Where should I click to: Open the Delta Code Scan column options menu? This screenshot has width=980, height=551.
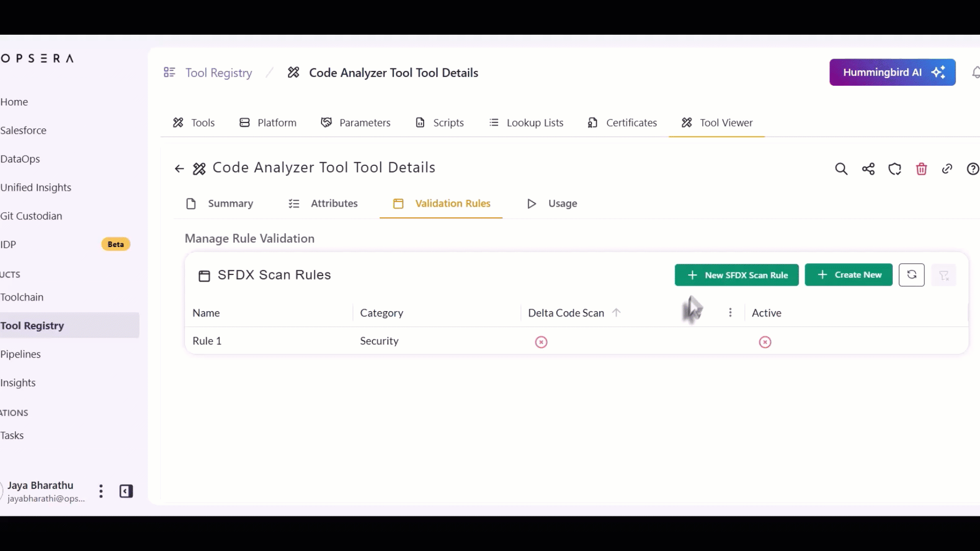(x=730, y=313)
